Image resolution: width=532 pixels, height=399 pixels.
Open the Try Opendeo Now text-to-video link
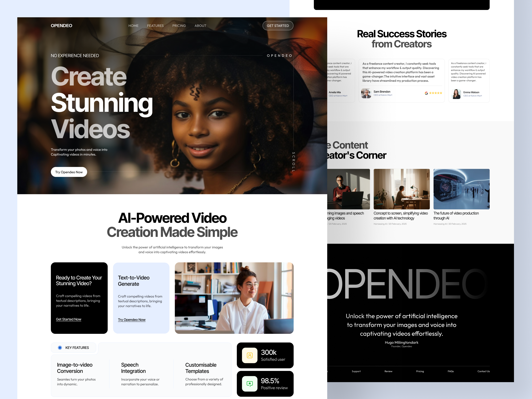(132, 320)
